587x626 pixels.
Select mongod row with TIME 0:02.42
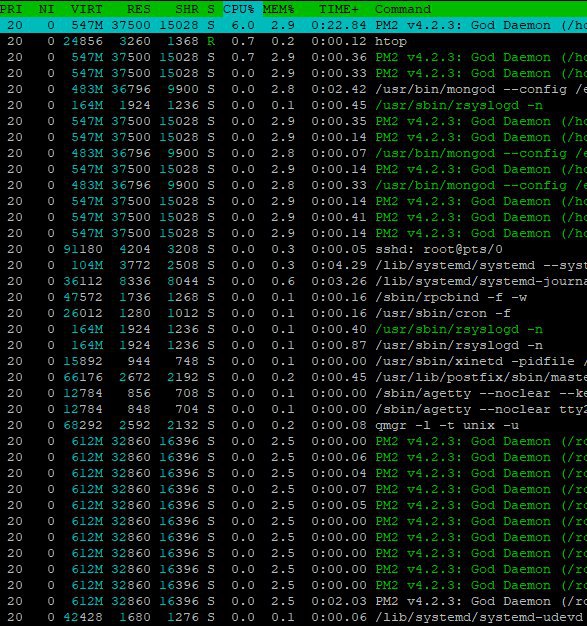(294, 89)
